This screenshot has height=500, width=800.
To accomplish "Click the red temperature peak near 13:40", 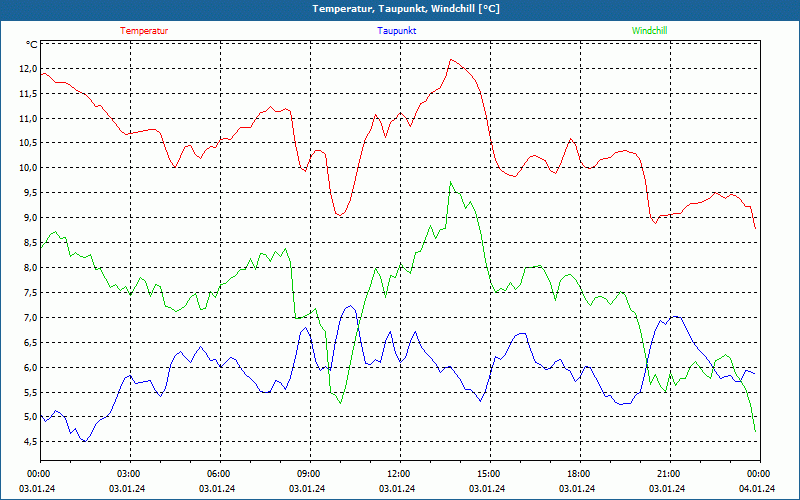I will click(451, 60).
